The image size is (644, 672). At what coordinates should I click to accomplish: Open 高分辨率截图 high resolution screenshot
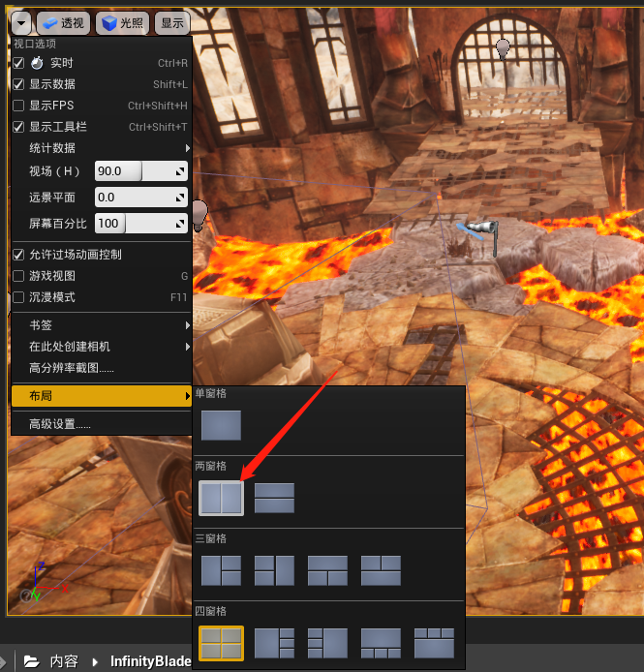pyautogui.click(x=101, y=368)
